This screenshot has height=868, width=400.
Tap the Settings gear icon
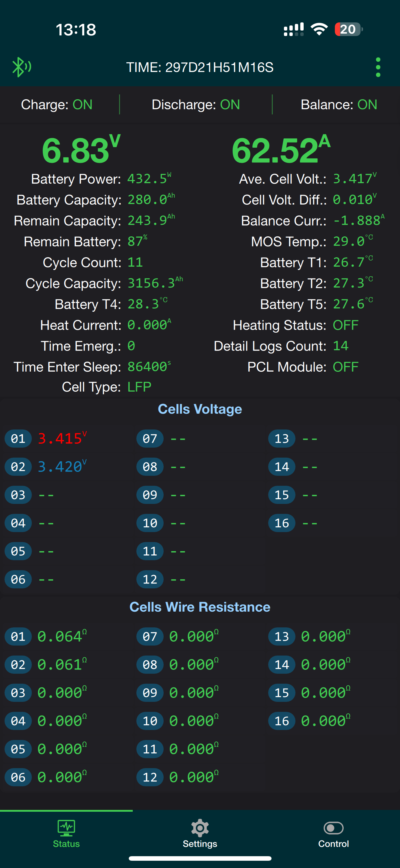pyautogui.click(x=200, y=828)
